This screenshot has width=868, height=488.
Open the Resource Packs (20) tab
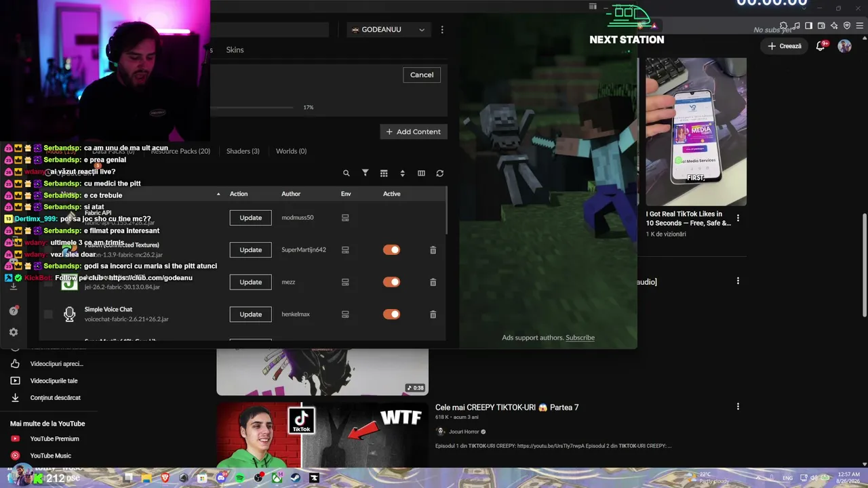(x=180, y=151)
